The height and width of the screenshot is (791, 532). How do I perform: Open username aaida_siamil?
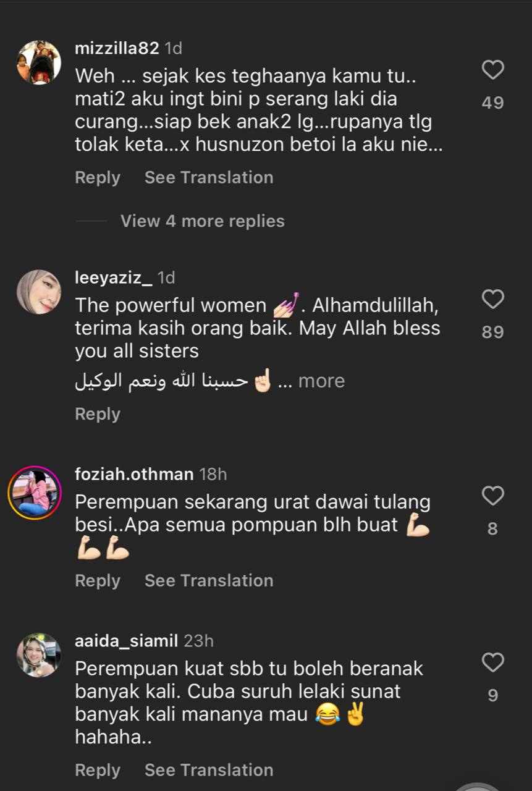[x=127, y=641]
